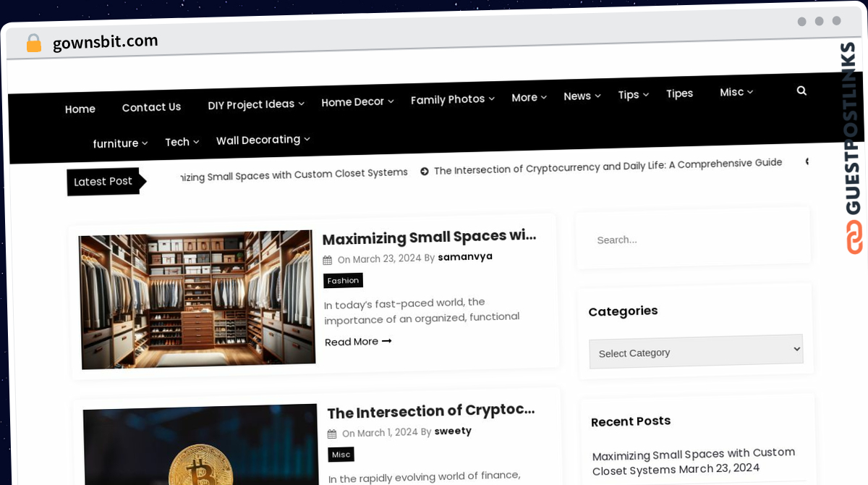Viewport: 868px width, 485px height.
Task: Open the walk-in closet post thumbnail
Action: pyautogui.click(x=197, y=300)
